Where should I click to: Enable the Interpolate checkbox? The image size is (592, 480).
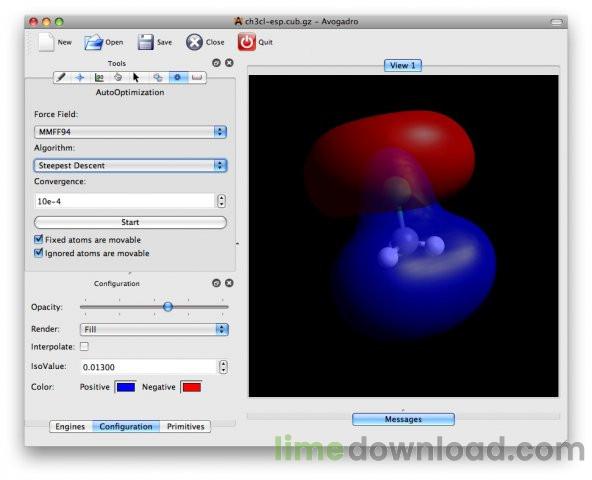point(84,346)
